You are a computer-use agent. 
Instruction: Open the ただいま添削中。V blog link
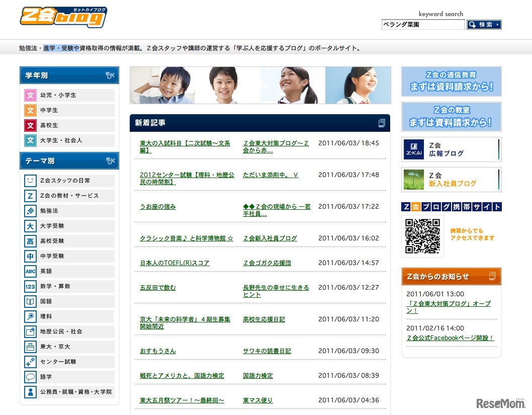tap(271, 175)
